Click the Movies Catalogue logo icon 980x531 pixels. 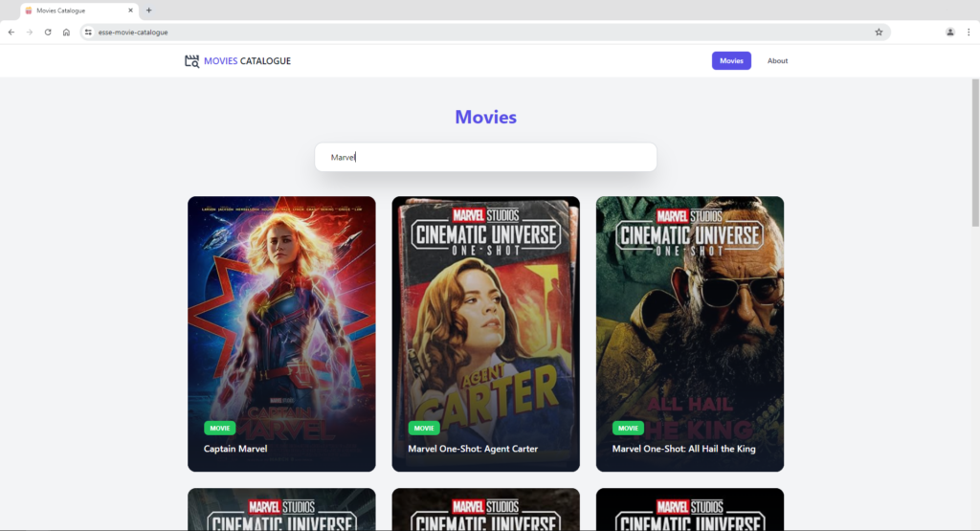click(191, 61)
